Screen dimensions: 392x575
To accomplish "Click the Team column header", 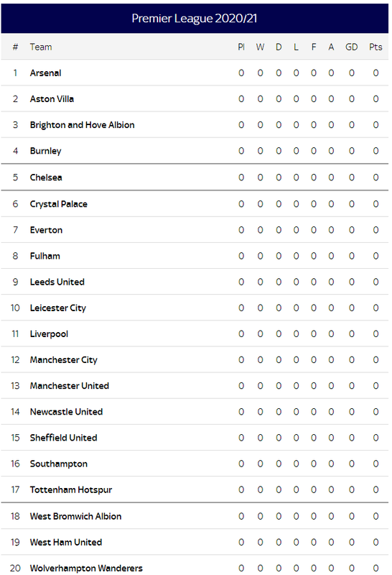I will 41,47.
